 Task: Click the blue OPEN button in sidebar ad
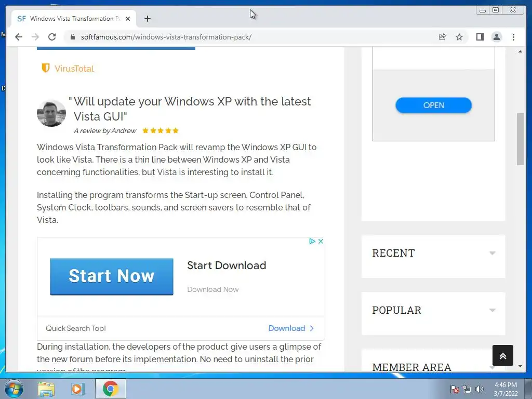(433, 105)
